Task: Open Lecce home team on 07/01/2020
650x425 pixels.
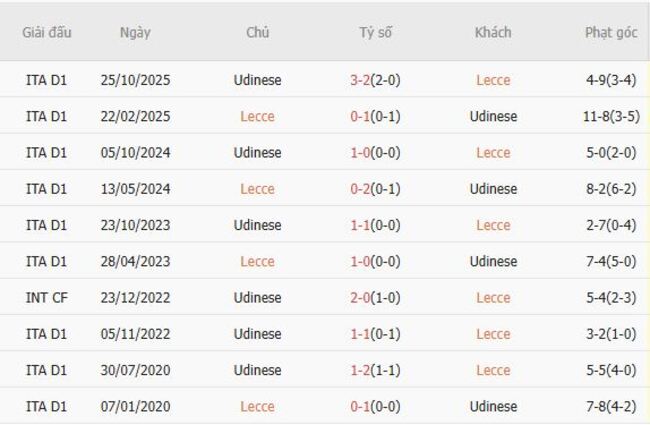Action: (257, 407)
